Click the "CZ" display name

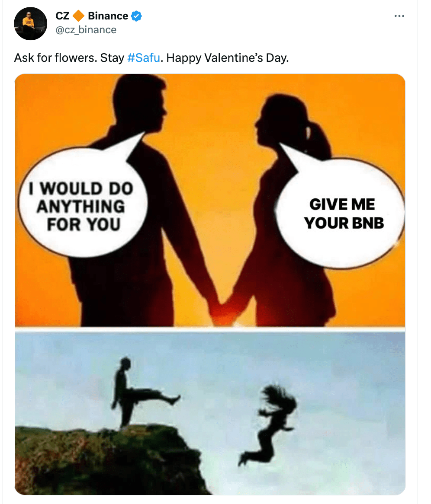point(62,16)
